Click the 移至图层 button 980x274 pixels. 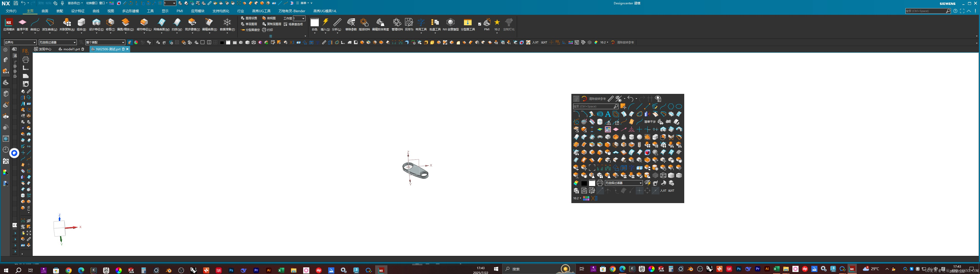coord(249,24)
